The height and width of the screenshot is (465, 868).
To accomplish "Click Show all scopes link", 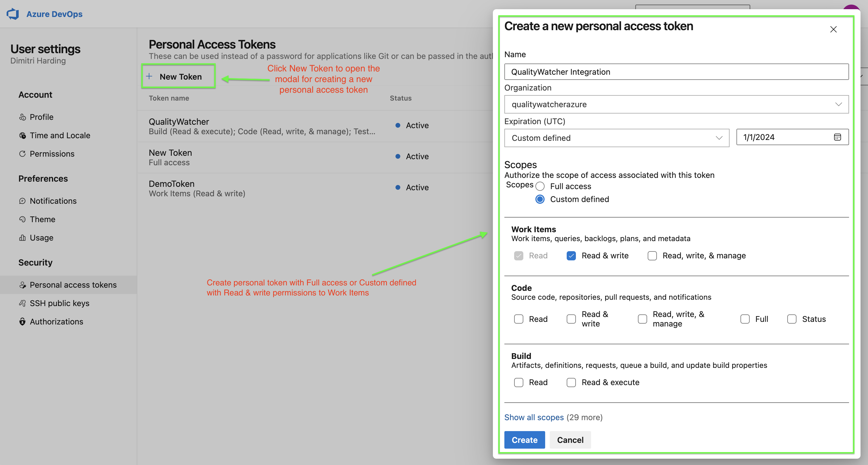I will [534, 418].
